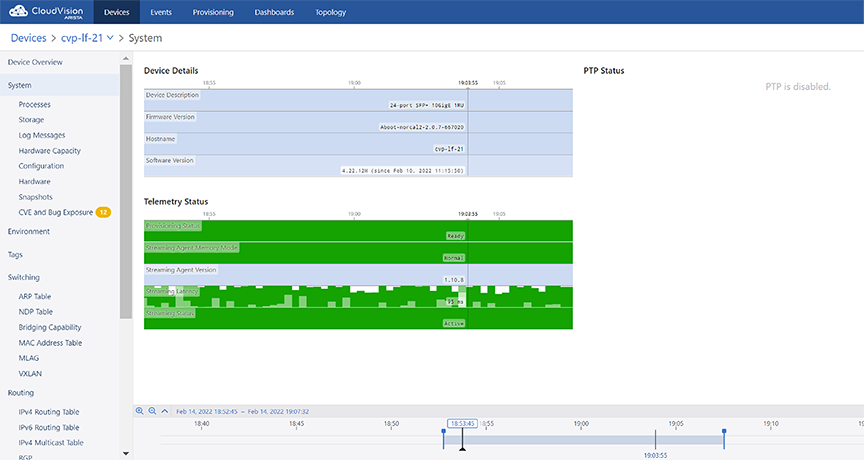
Task: Click the 19:03:55 marker on the bottom timeline
Action: (655, 455)
